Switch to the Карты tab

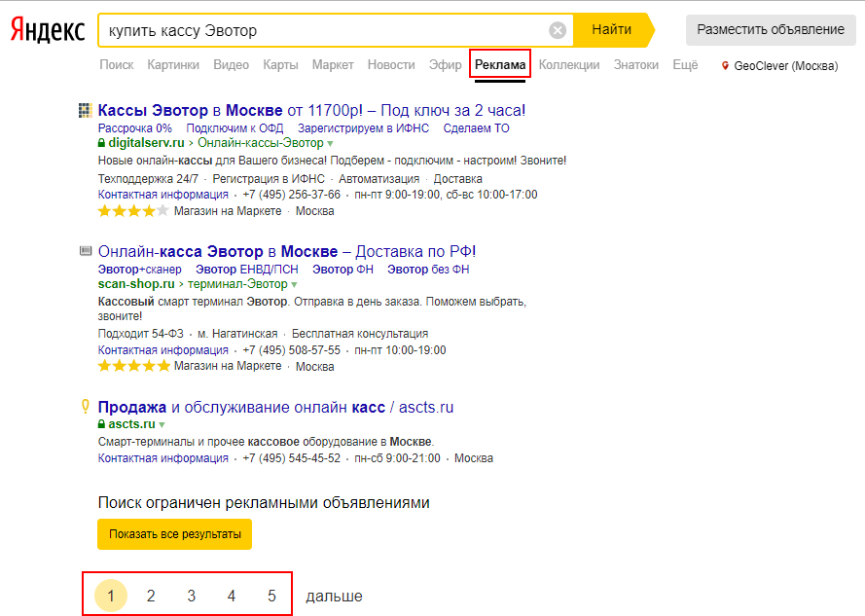pos(280,65)
